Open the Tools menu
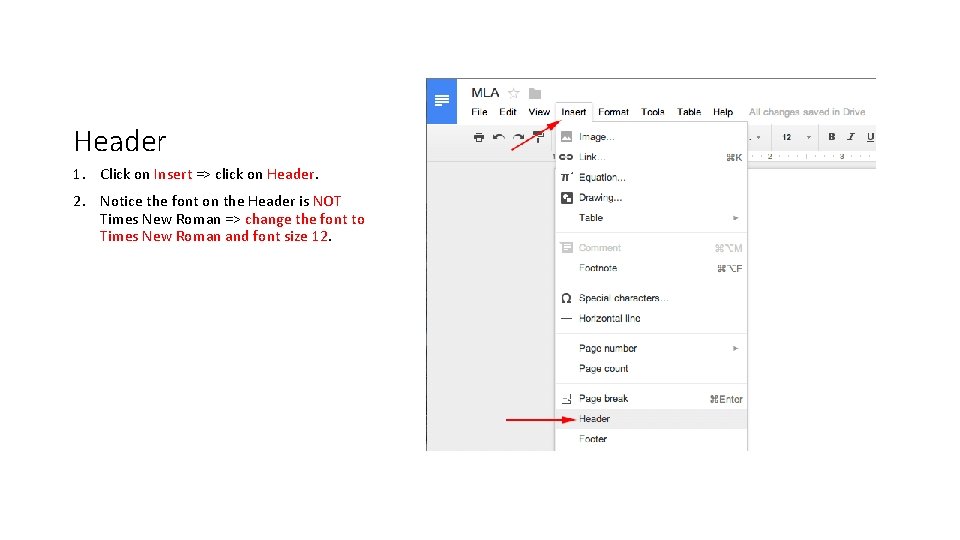Viewport: 960px width, 540px height. click(x=653, y=112)
